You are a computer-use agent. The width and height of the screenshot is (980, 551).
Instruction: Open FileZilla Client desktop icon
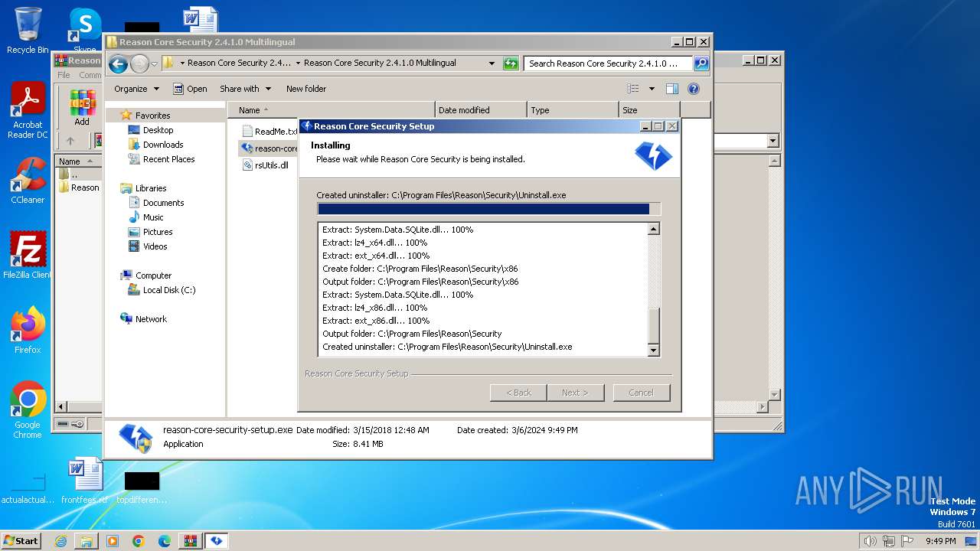pyautogui.click(x=28, y=255)
